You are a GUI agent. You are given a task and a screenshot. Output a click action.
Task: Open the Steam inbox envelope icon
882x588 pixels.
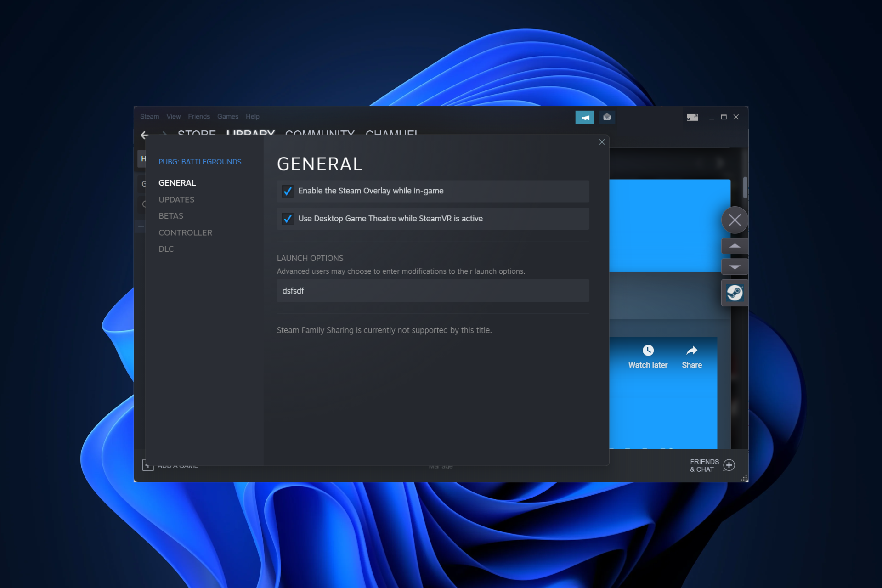[607, 117]
